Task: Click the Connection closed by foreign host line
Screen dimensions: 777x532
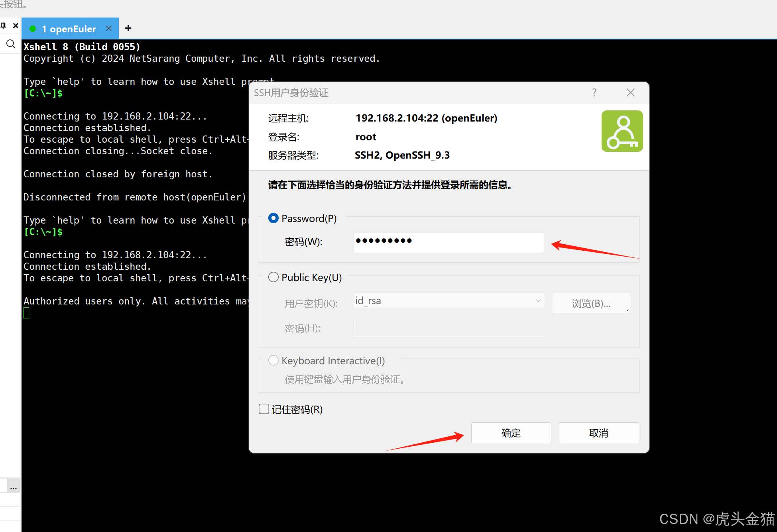Action: click(x=118, y=174)
